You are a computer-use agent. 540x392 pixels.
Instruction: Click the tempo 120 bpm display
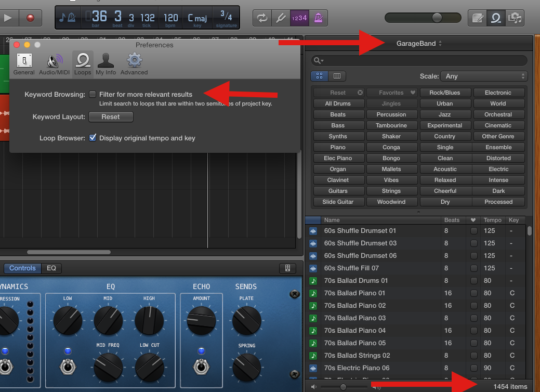[170, 19]
